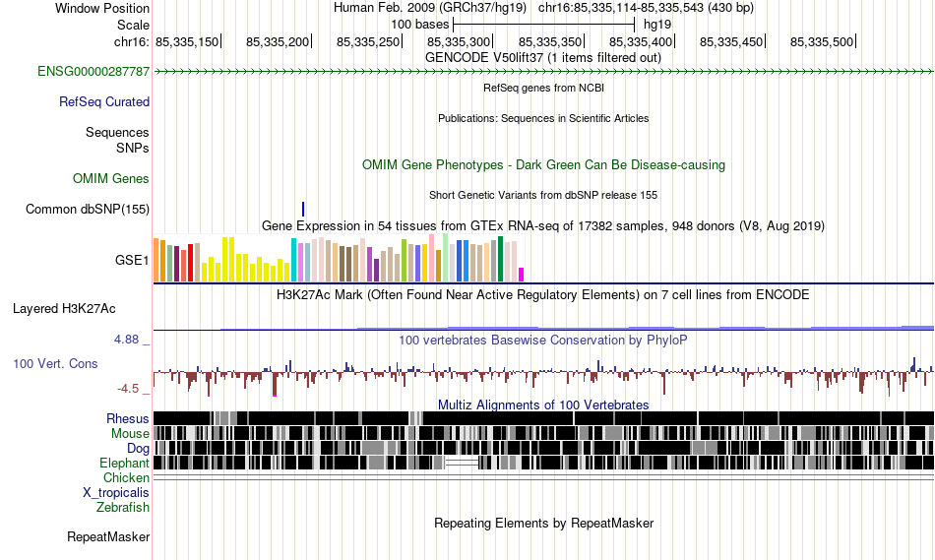The width and height of the screenshot is (935, 560).
Task: Open H3K27Ac Mark track title
Action: coord(543,295)
